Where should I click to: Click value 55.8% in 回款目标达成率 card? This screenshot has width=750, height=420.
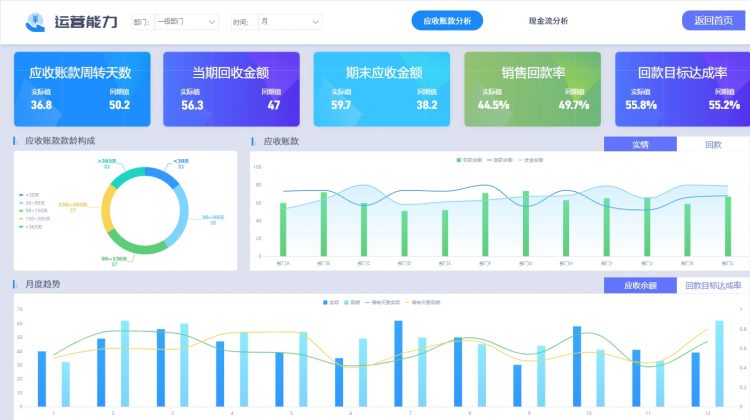click(x=641, y=105)
